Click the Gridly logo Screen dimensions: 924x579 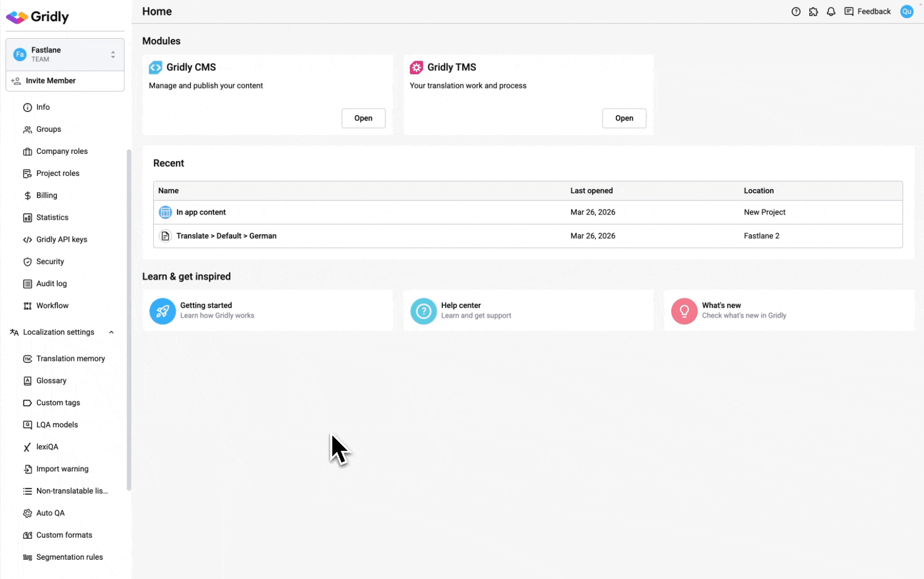[38, 17]
